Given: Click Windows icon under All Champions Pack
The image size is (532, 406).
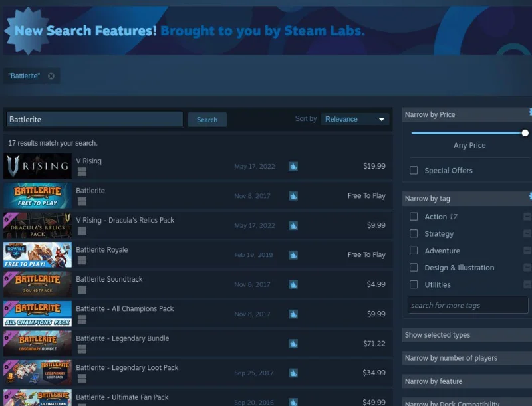Looking at the screenshot, I should (82, 319).
